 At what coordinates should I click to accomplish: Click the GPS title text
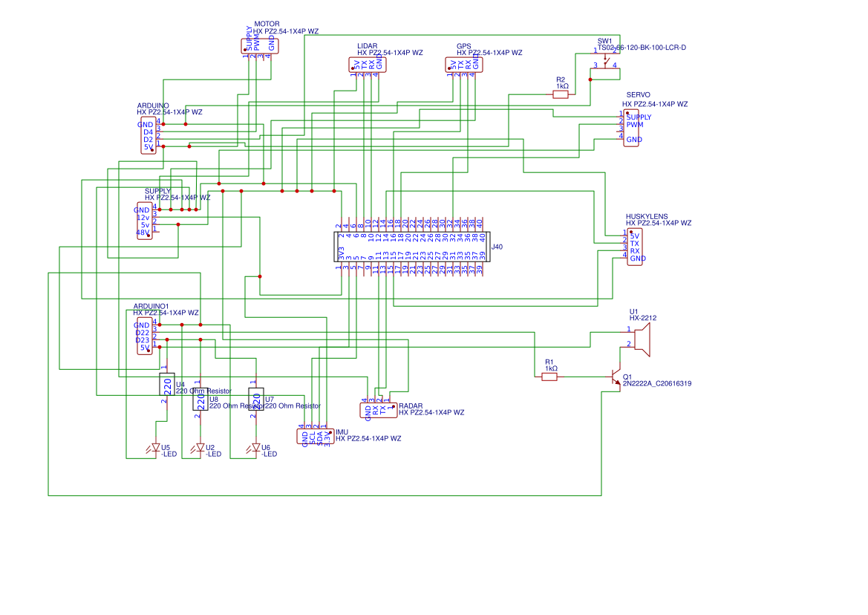click(464, 46)
